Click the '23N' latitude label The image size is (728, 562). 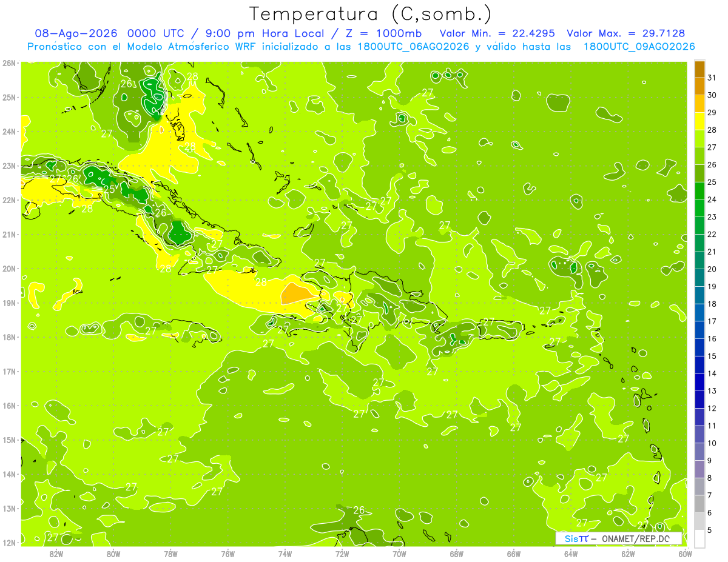9,166
